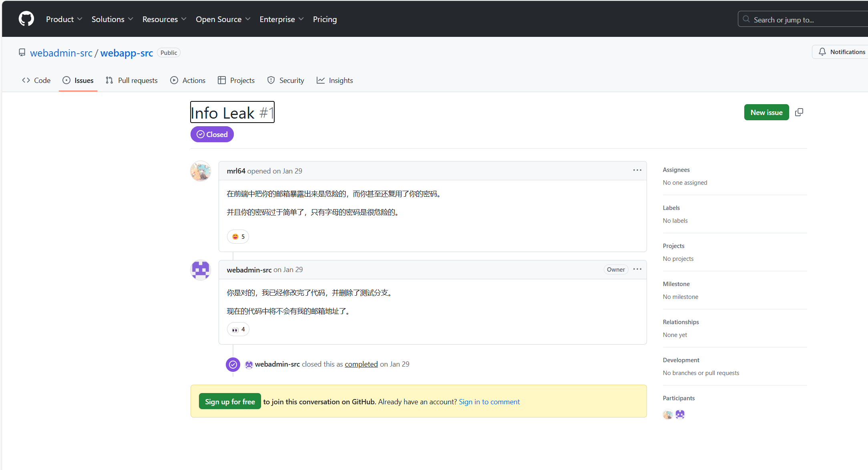Screen dimensions: 868x470
Task: Click Sign in to comment link
Action: (x=489, y=402)
